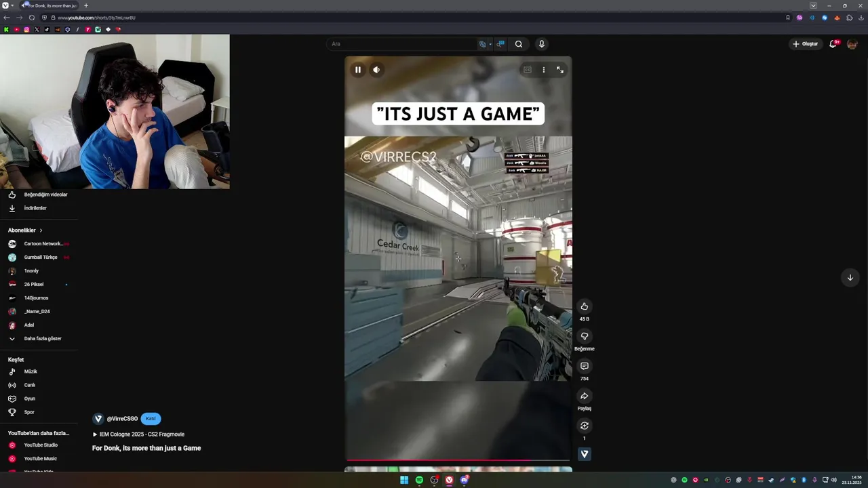
Task: Open the YouTube account avatar menu
Action: pos(852,44)
